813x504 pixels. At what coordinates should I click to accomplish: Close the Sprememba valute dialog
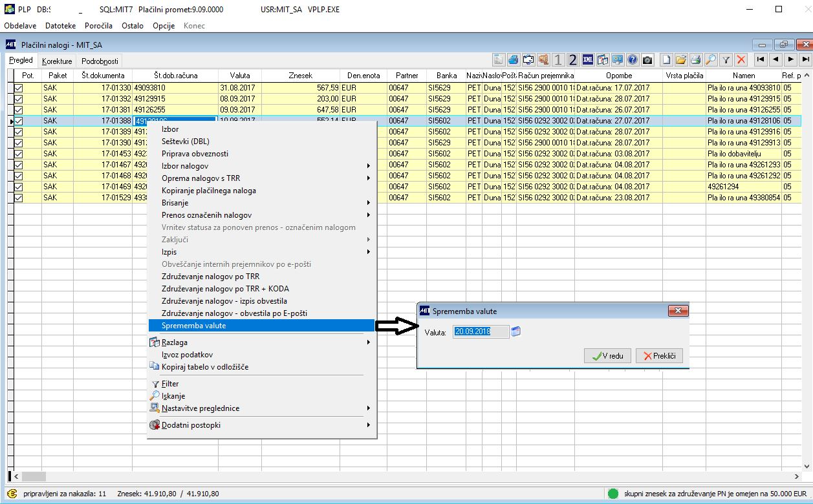click(x=677, y=311)
